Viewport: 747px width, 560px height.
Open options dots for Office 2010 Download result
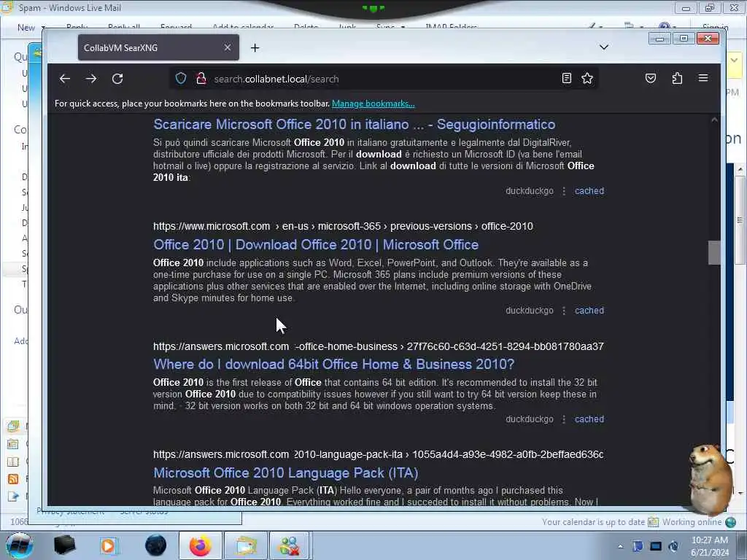coord(564,311)
